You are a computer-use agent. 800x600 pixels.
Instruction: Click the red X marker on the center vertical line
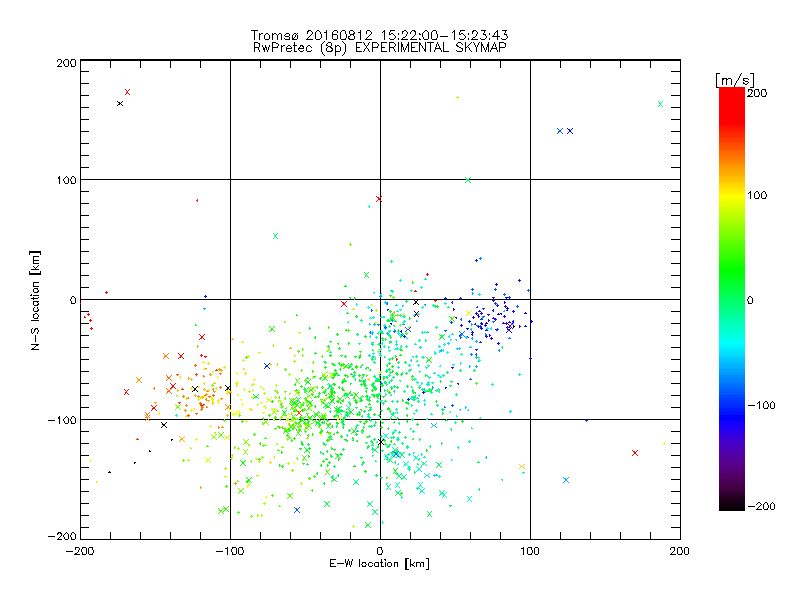pyautogui.click(x=379, y=199)
